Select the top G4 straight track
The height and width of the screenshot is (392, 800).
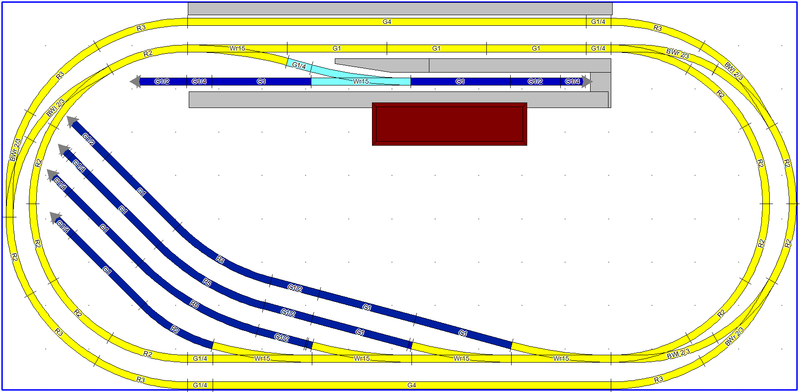click(387, 22)
